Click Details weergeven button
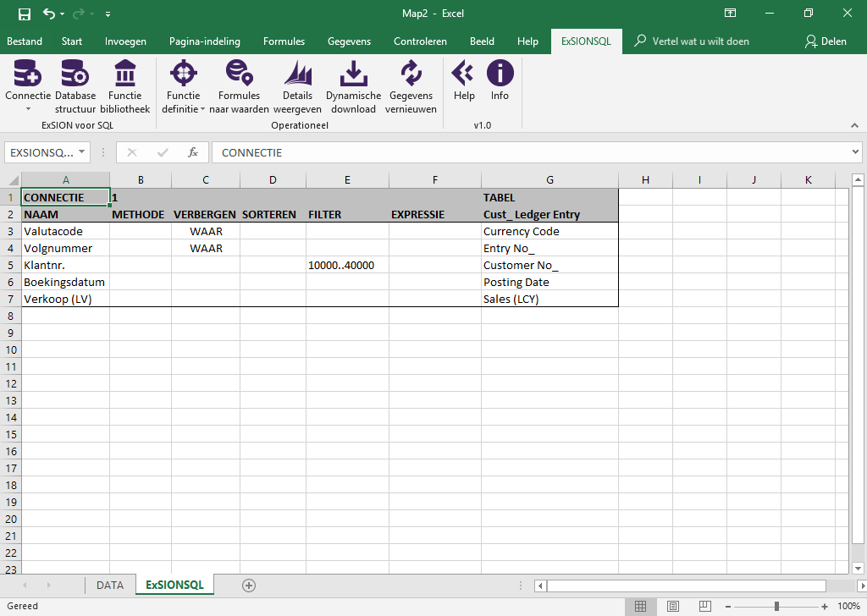 (x=297, y=87)
